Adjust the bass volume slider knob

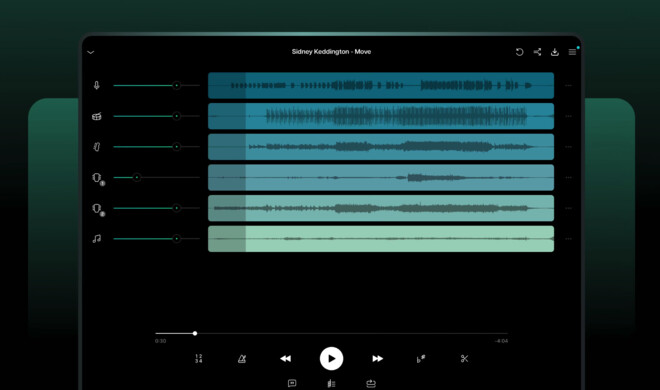(176, 147)
